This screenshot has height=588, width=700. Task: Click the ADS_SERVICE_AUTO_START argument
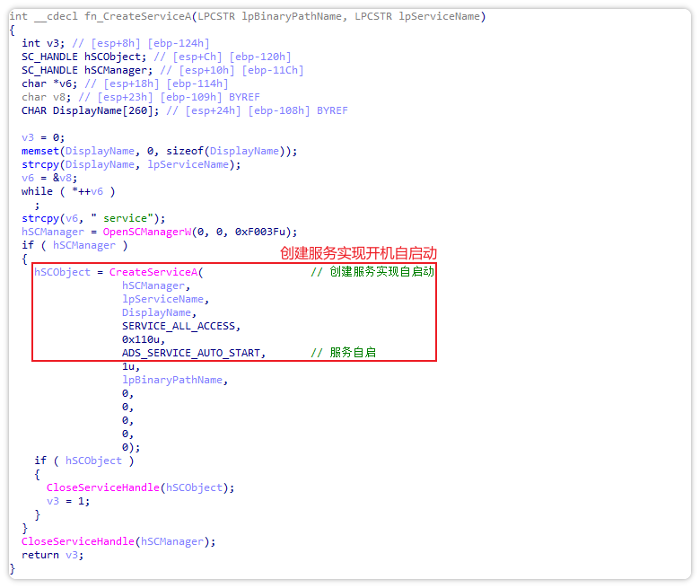click(x=193, y=353)
